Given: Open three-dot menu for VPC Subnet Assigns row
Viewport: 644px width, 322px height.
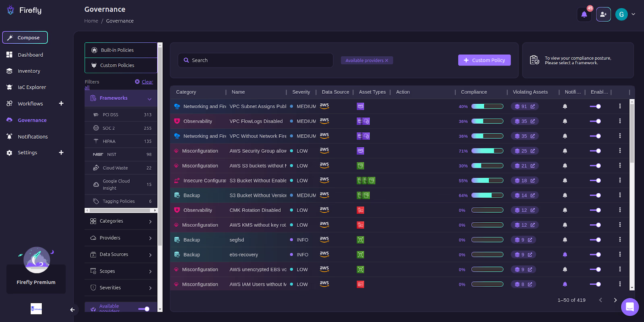Looking at the screenshot, I should point(620,106).
